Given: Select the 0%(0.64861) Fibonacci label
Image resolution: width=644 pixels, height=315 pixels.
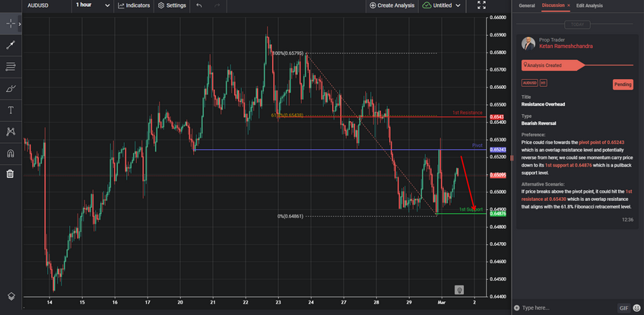Looking at the screenshot, I should coord(290,216).
